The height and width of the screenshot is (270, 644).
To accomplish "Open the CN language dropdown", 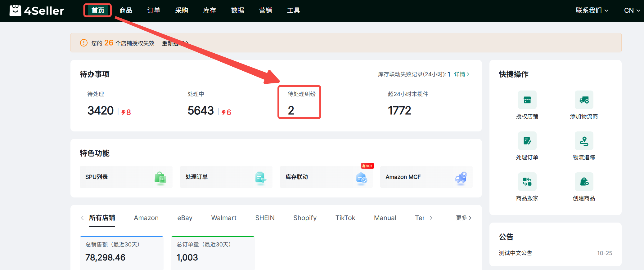I will click(632, 11).
